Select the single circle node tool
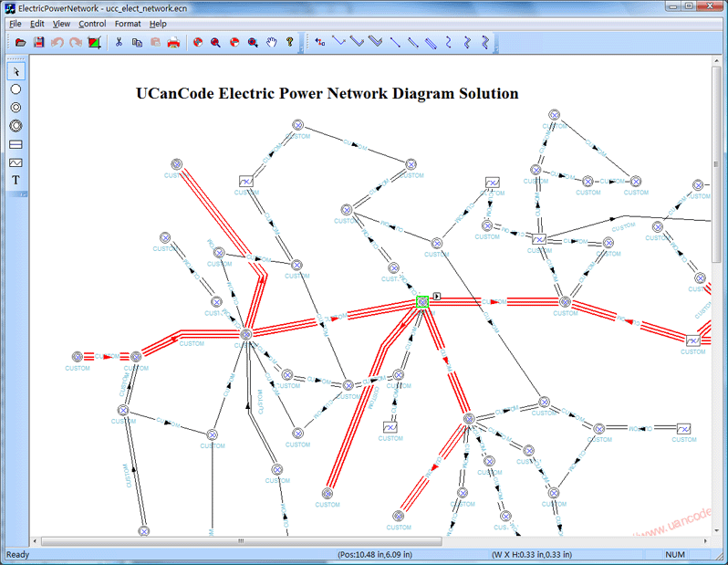The image size is (728, 565). pos(16,89)
